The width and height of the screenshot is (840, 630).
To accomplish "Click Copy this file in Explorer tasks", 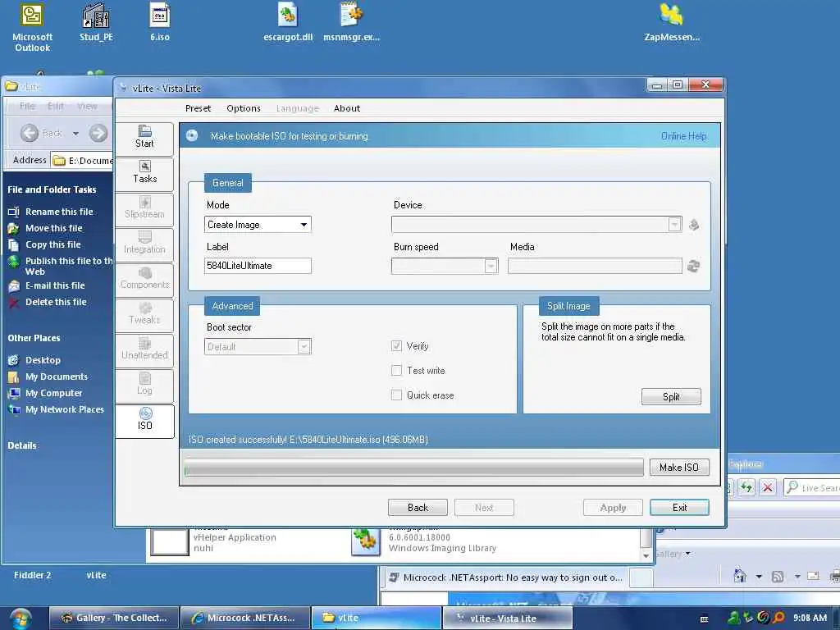I will [53, 244].
